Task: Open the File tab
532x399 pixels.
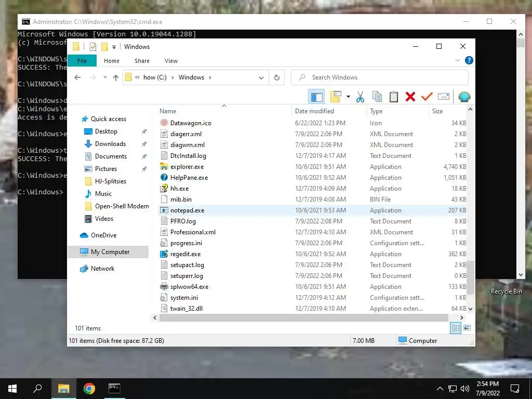Action: pyautogui.click(x=82, y=61)
